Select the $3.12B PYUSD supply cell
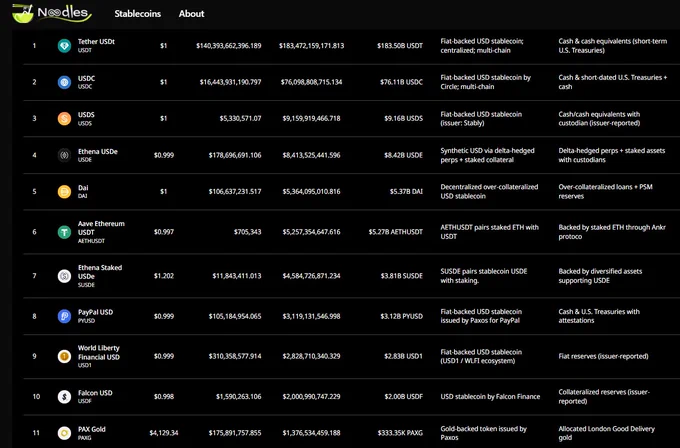680x448 pixels. click(x=402, y=316)
